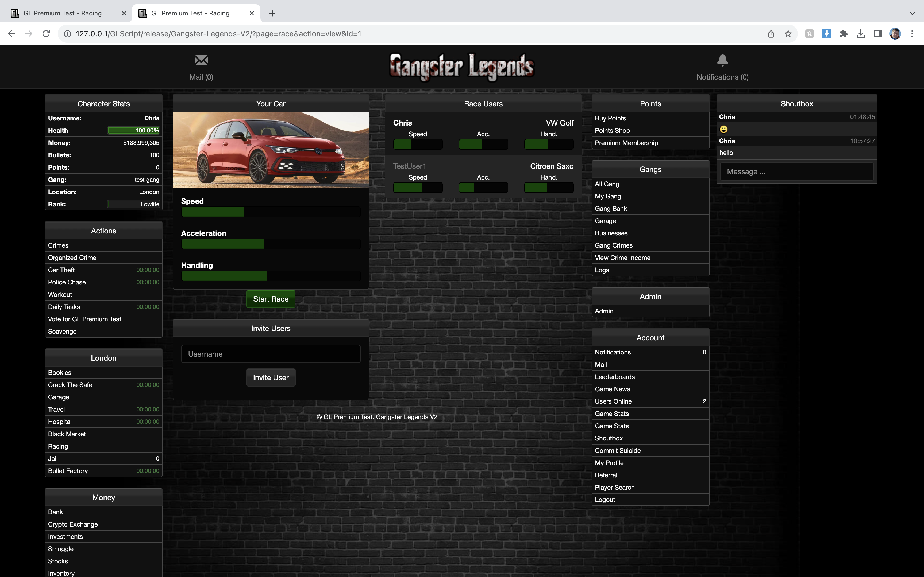The image size is (924, 577).
Task: Click the Invite User button
Action: 271,377
